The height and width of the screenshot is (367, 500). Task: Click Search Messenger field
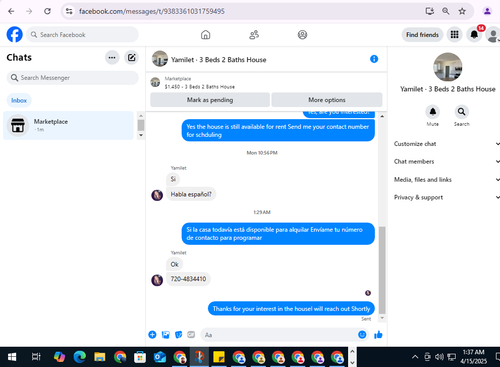click(72, 78)
